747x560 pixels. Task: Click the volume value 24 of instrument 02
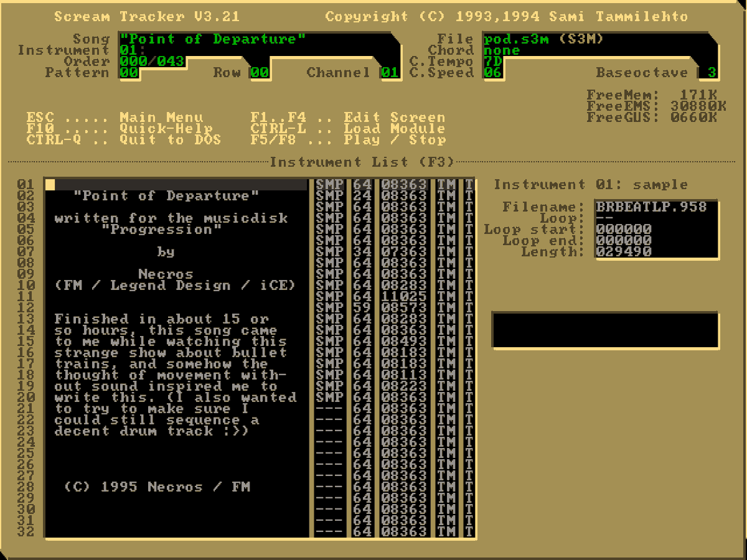[362, 196]
